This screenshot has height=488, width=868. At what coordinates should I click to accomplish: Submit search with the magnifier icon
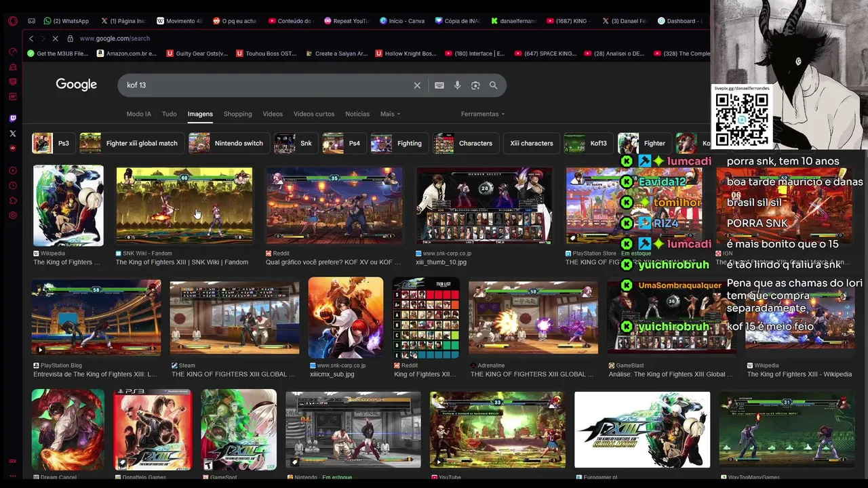494,85
